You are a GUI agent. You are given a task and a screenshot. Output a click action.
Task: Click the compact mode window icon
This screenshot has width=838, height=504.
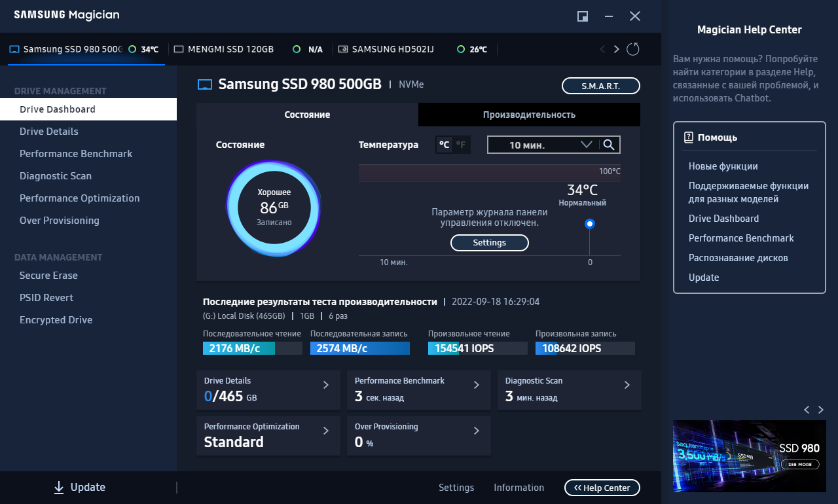[583, 16]
